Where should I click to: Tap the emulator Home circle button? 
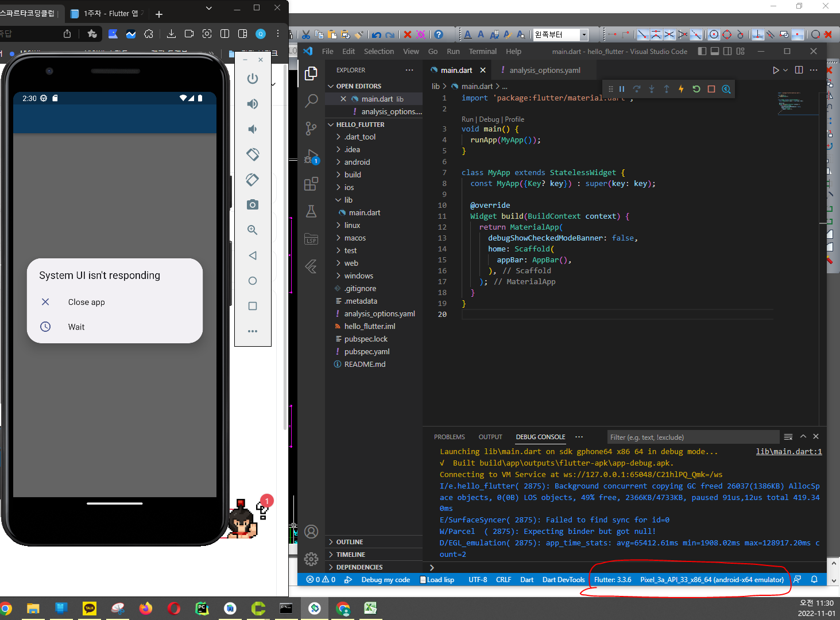[253, 281]
